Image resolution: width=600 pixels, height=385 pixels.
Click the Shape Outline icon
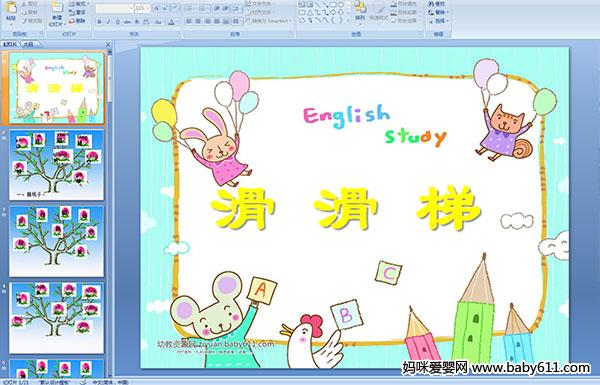394,12
